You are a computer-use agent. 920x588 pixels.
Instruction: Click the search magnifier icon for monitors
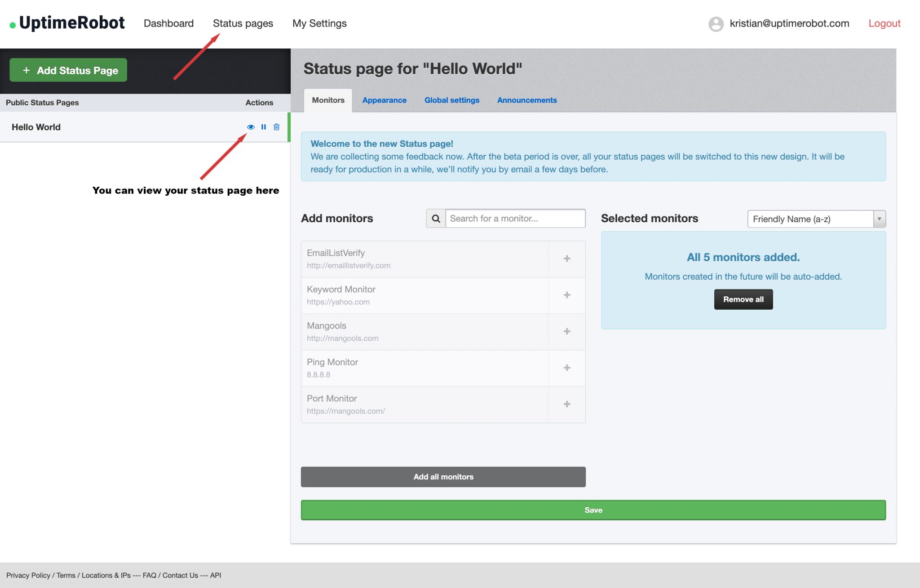pyautogui.click(x=435, y=219)
